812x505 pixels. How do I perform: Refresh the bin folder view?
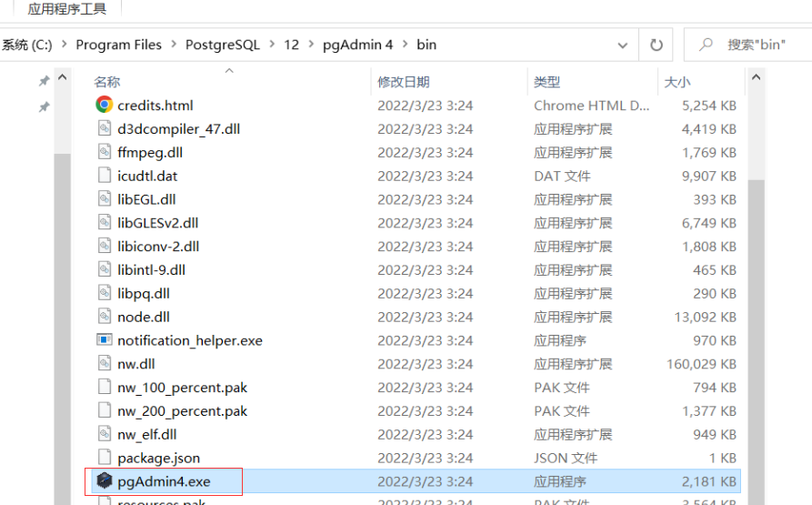click(x=657, y=45)
